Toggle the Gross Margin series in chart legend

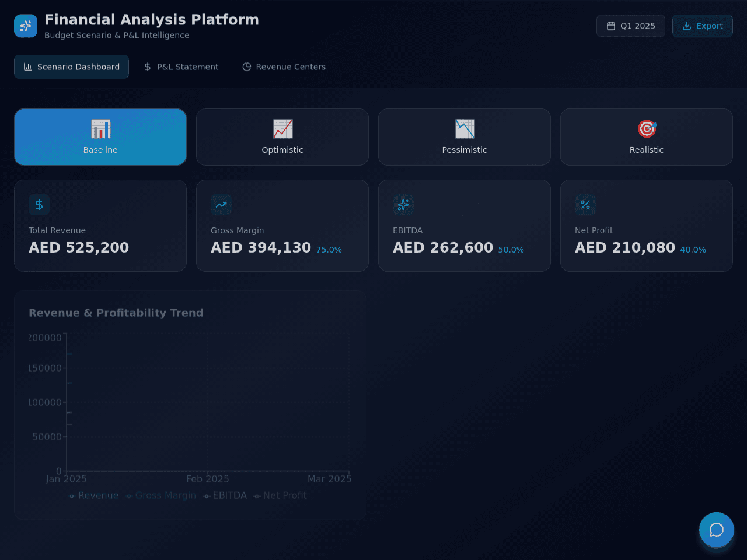click(x=160, y=495)
